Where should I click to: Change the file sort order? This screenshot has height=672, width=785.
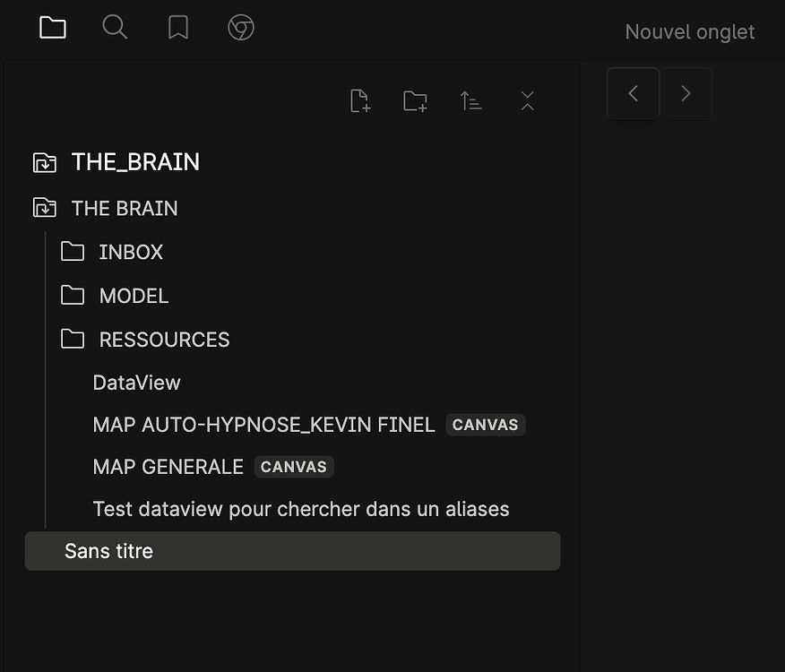click(470, 100)
